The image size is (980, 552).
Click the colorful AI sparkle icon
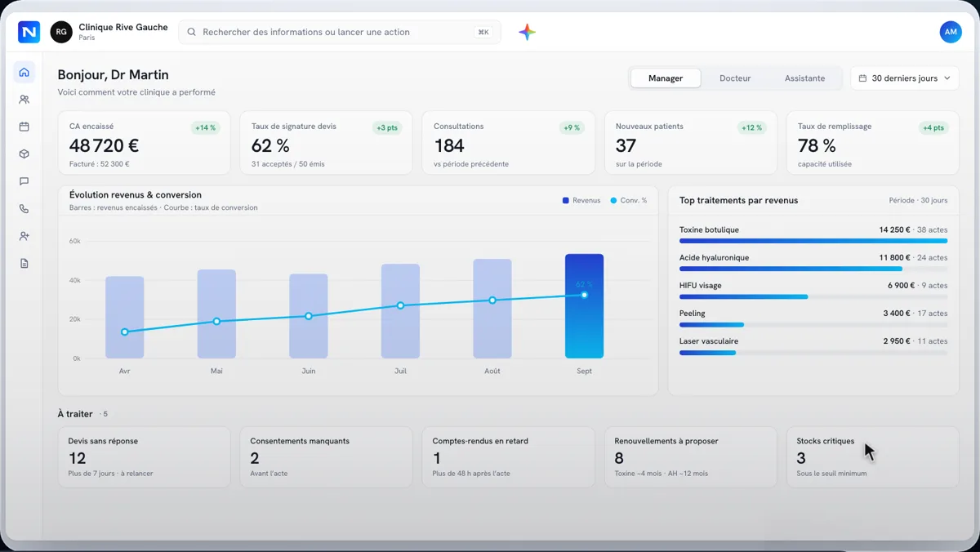(528, 32)
